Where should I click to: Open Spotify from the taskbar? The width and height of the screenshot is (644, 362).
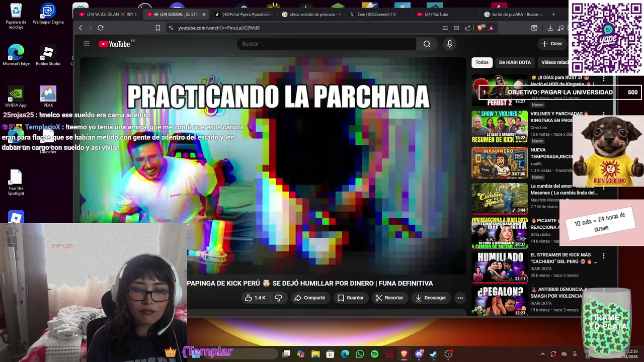374,354
